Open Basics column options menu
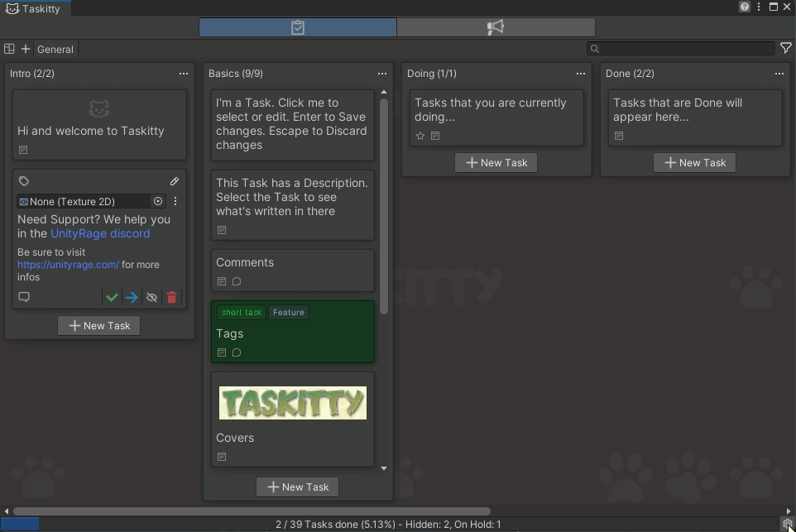This screenshot has height=532, width=796. 382,74
